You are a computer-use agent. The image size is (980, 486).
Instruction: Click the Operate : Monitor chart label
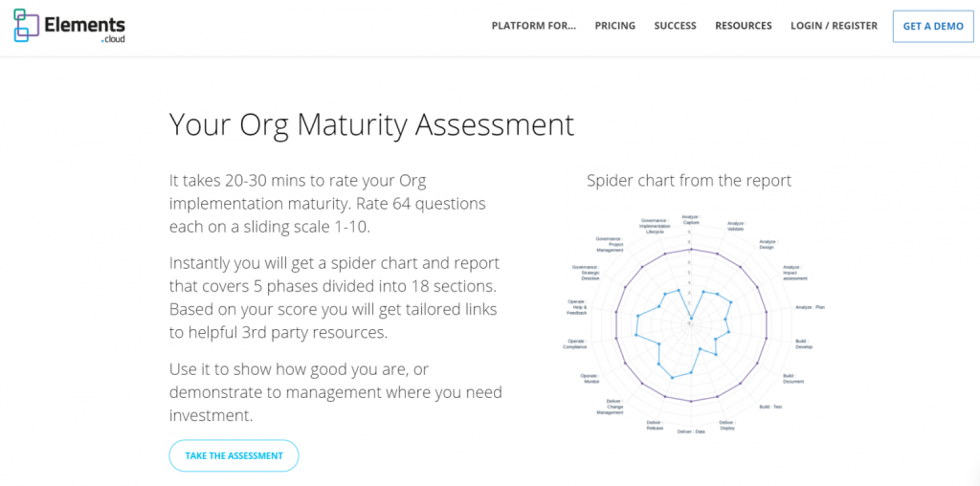(590, 378)
